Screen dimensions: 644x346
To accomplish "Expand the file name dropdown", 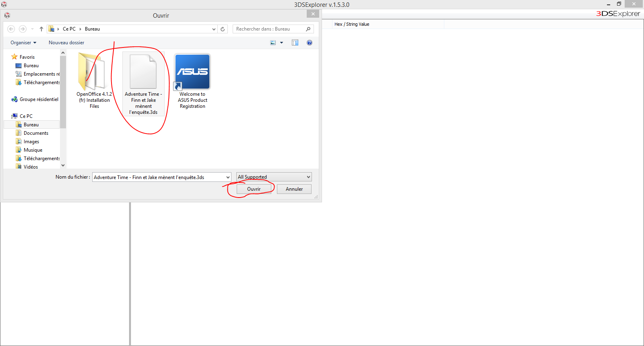I will coord(228,177).
